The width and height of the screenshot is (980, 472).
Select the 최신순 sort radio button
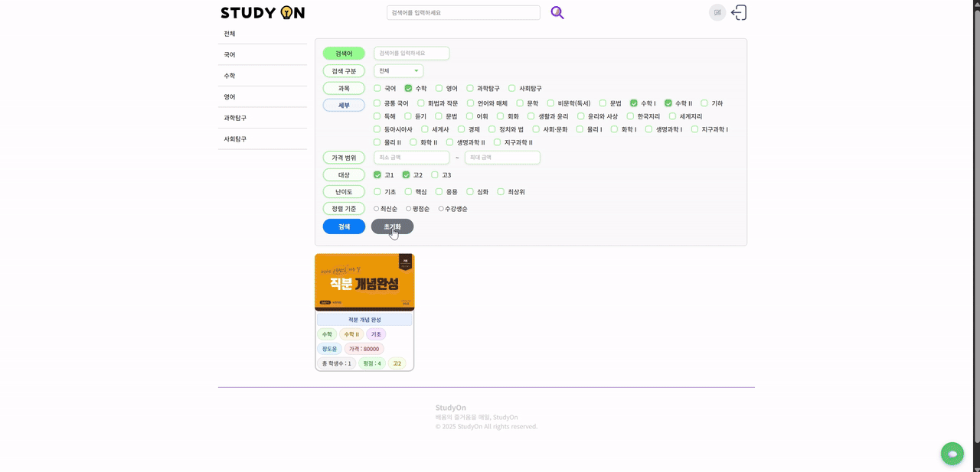377,209
